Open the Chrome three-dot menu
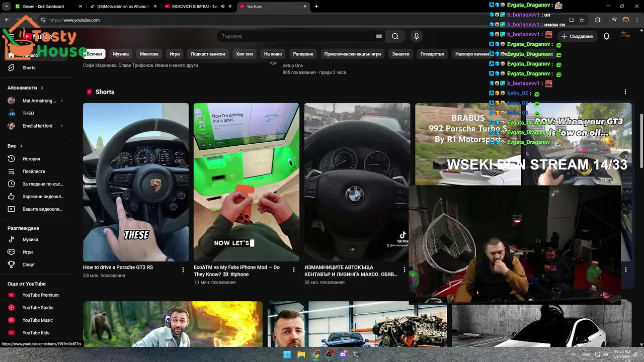 [x=637, y=20]
